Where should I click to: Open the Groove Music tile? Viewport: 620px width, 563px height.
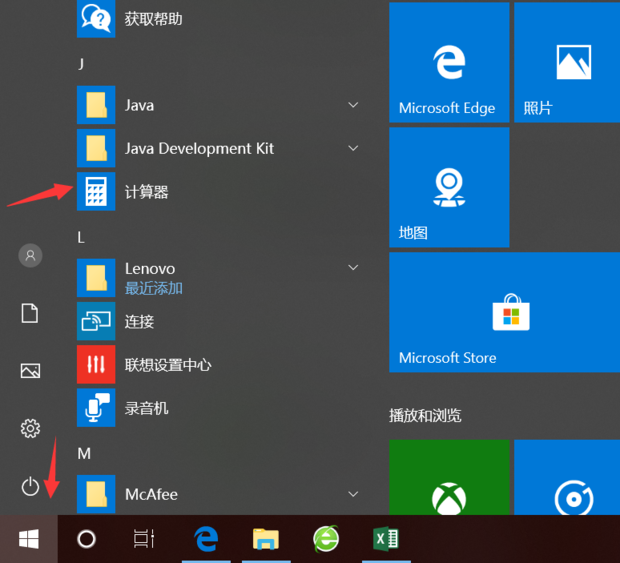(x=567, y=477)
